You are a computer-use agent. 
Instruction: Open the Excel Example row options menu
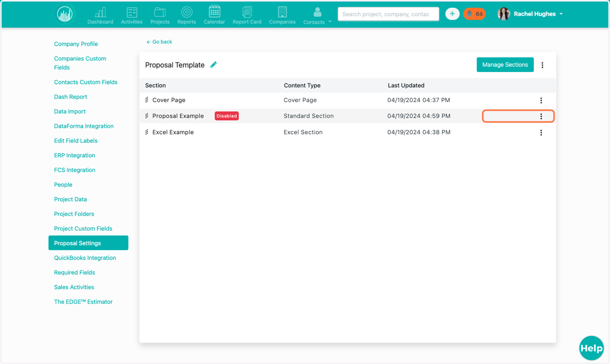point(541,133)
